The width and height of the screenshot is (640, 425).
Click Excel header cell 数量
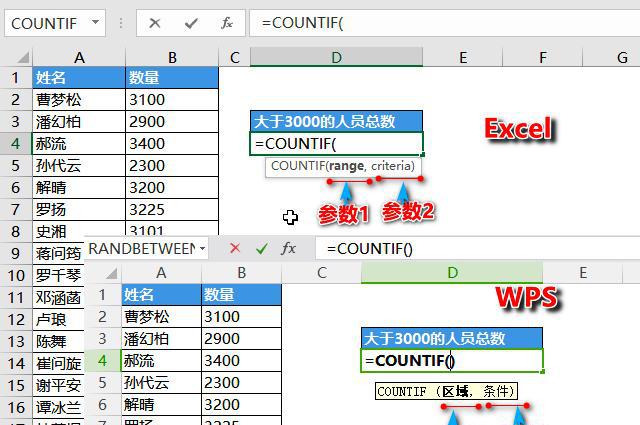pos(172,78)
